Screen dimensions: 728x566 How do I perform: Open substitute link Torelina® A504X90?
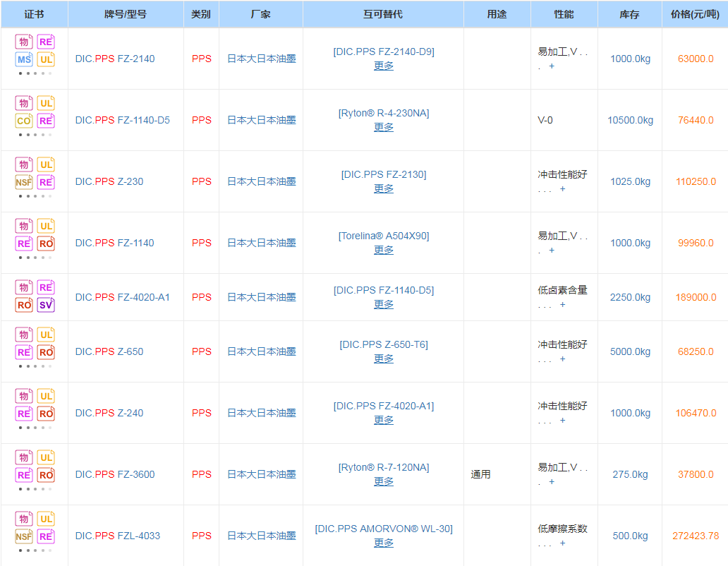point(384,236)
